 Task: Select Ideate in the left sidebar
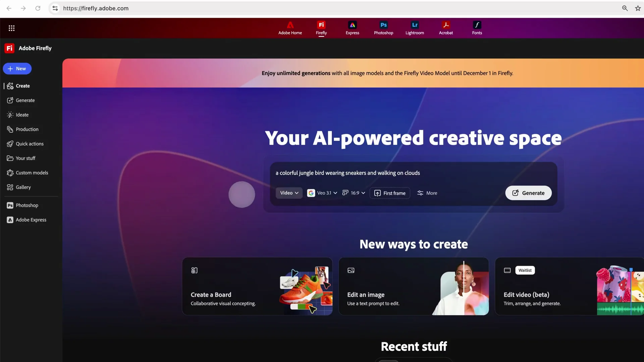[x=22, y=115]
